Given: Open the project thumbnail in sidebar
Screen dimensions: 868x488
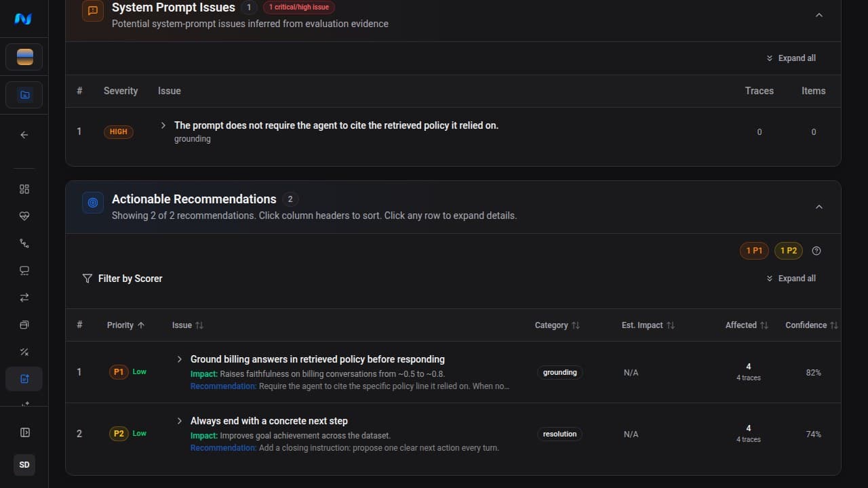Looking at the screenshot, I should click(24, 57).
